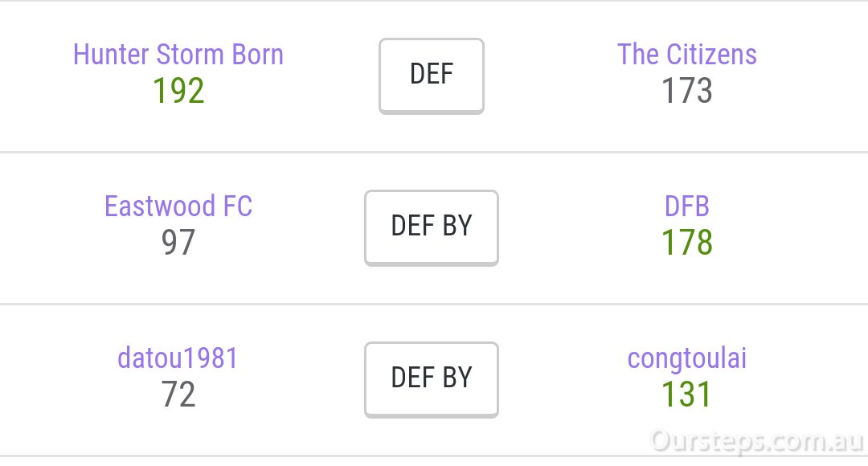Click the Eastwood FC versus DFB row
Screen dimensions: 868x466
tap(434, 228)
